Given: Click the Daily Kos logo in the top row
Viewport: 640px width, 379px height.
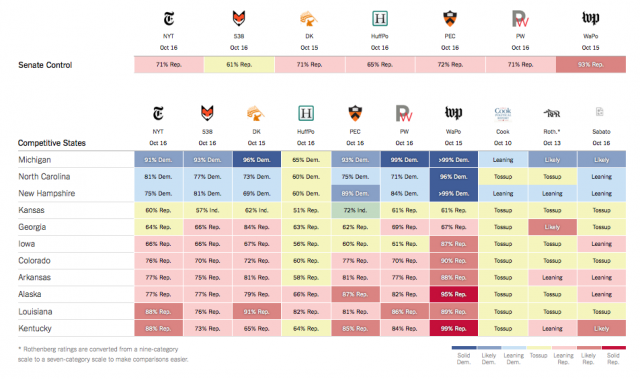Looking at the screenshot, I should tap(309, 19).
